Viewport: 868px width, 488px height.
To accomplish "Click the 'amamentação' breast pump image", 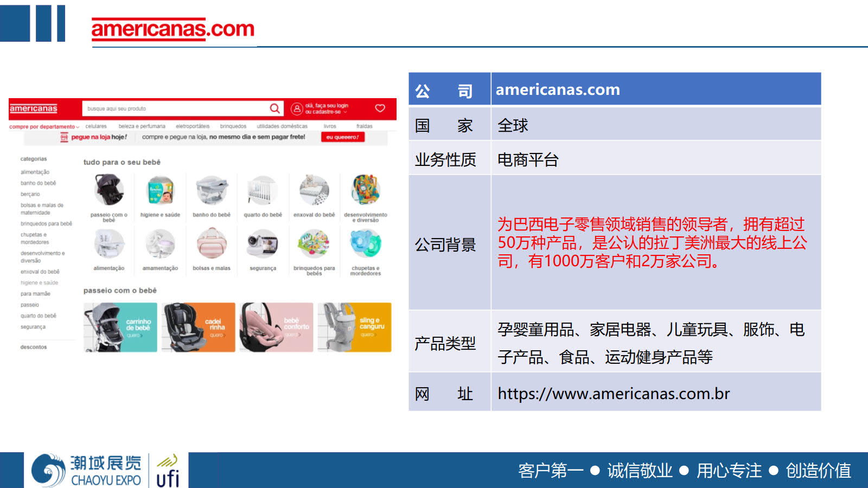I will pos(161,243).
